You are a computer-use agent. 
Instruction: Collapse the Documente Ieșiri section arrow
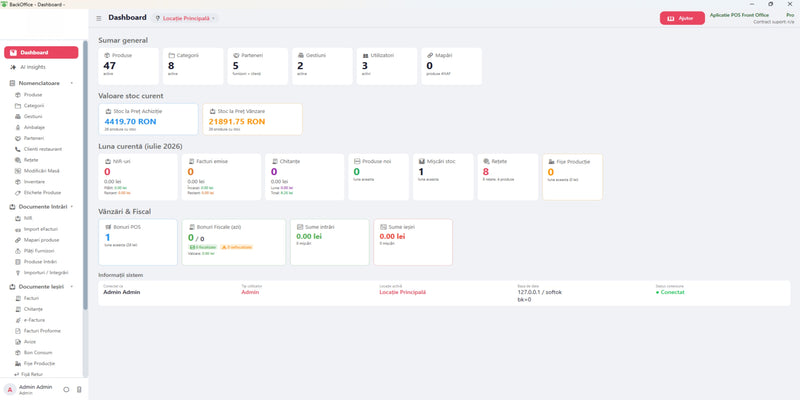[71, 287]
